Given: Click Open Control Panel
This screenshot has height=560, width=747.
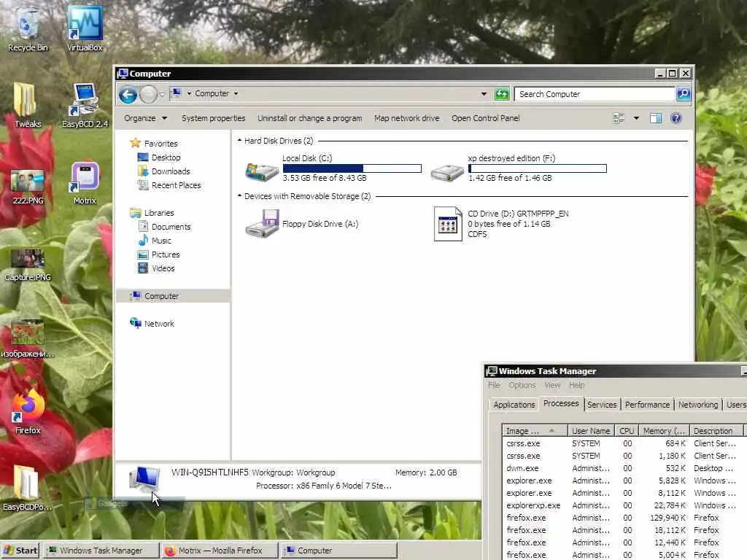Looking at the screenshot, I should coord(485,118).
